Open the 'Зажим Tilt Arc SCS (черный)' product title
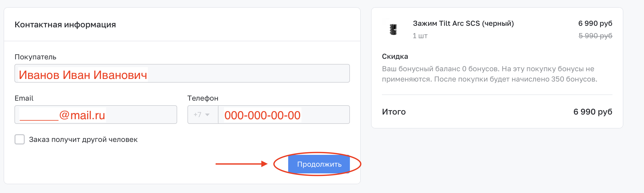644x193 pixels. (x=463, y=23)
